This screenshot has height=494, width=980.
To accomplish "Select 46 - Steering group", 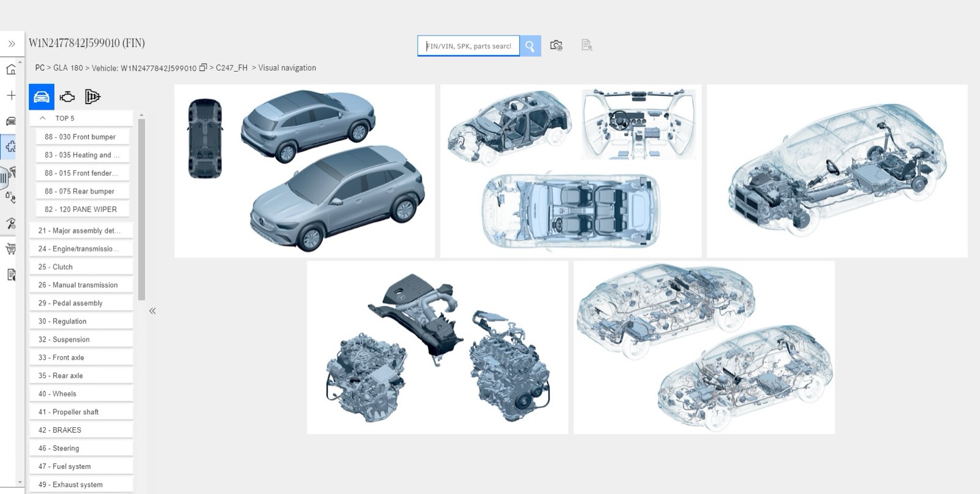I will tap(81, 448).
